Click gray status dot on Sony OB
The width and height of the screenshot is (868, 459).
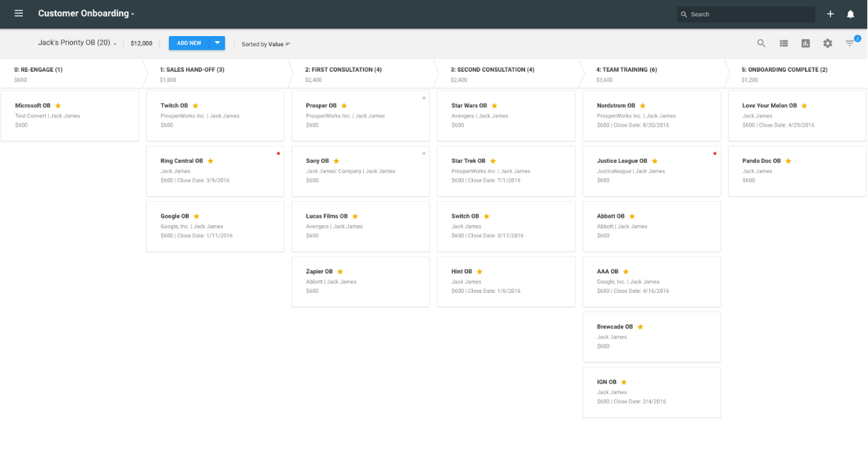424,153
